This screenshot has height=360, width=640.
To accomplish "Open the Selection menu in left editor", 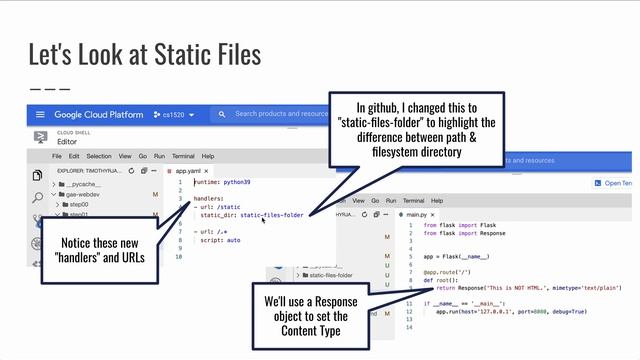I will 99,156.
